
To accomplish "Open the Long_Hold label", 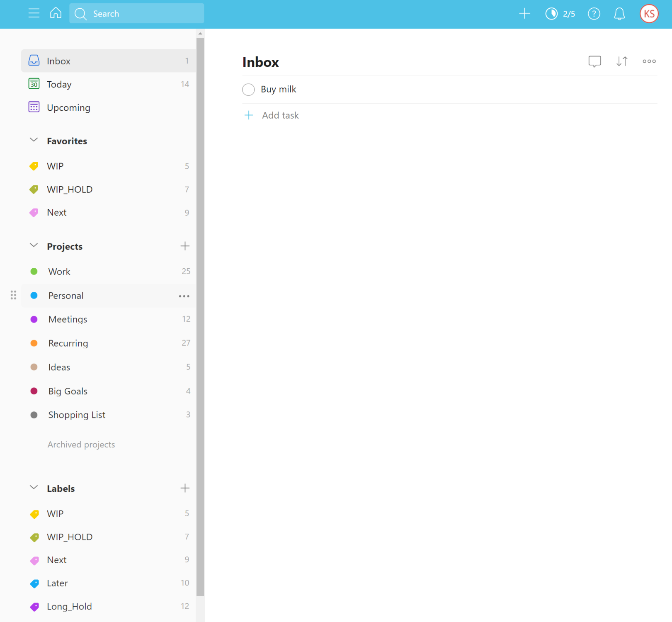I will pyautogui.click(x=108, y=606).
